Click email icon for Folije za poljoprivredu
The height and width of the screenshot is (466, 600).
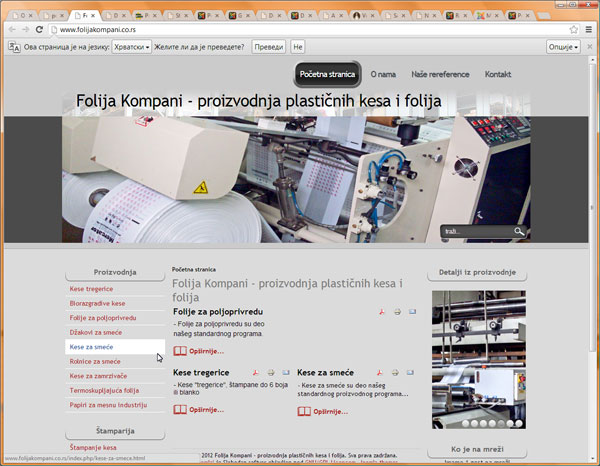click(411, 312)
